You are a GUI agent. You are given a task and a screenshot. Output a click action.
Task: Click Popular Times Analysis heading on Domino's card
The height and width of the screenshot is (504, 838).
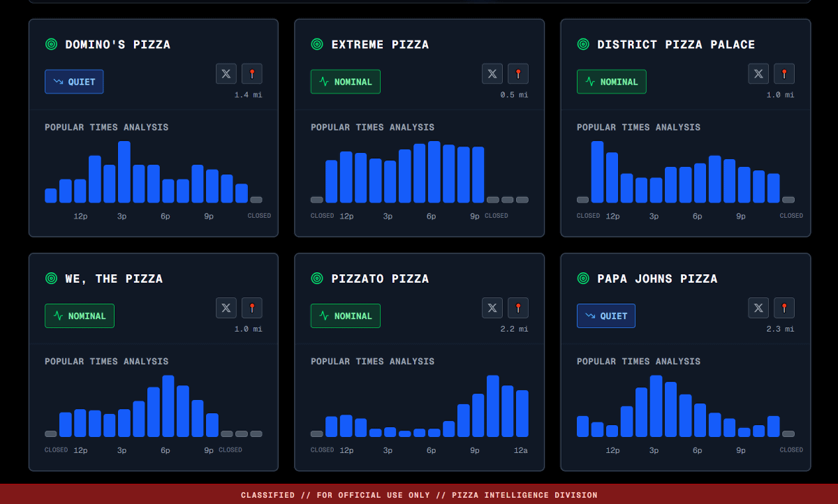coord(107,127)
